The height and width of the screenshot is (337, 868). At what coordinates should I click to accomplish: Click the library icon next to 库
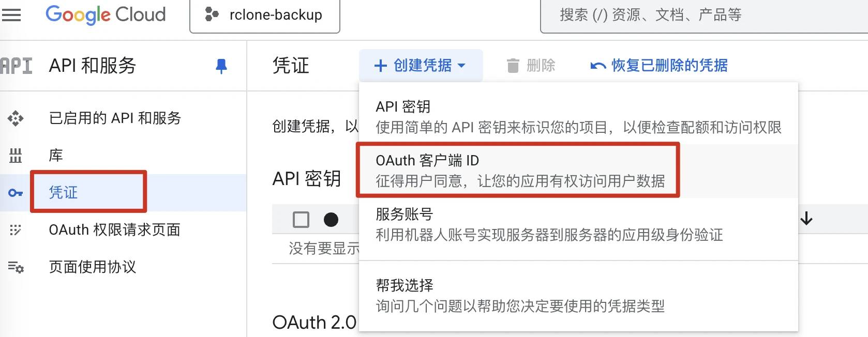pos(16,156)
